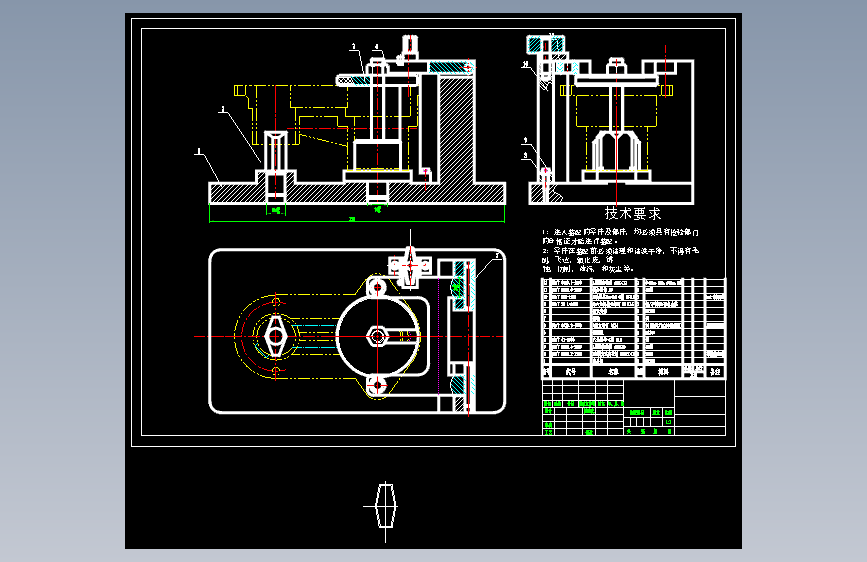Click the hex nut at centre of plan view clamp
Viewport: 867px width, 562px height.
(x=378, y=336)
